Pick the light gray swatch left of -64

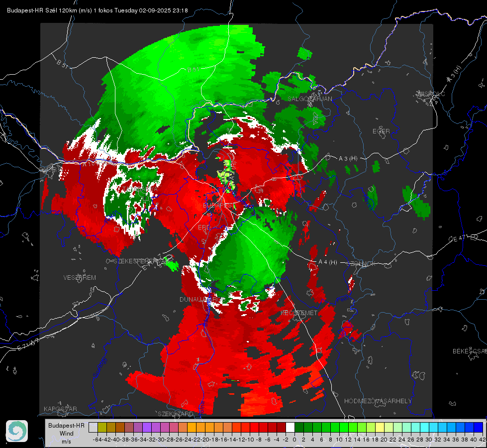point(93,428)
